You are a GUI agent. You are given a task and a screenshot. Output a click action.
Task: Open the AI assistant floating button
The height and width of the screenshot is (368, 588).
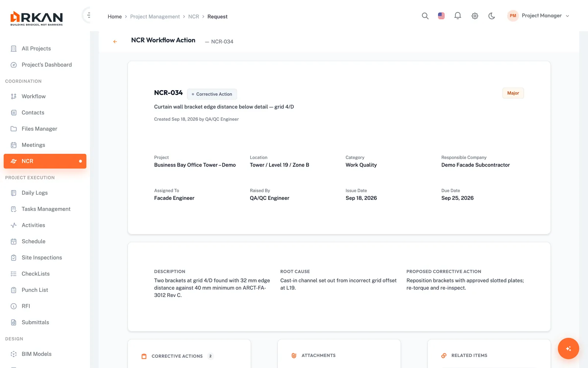(568, 348)
